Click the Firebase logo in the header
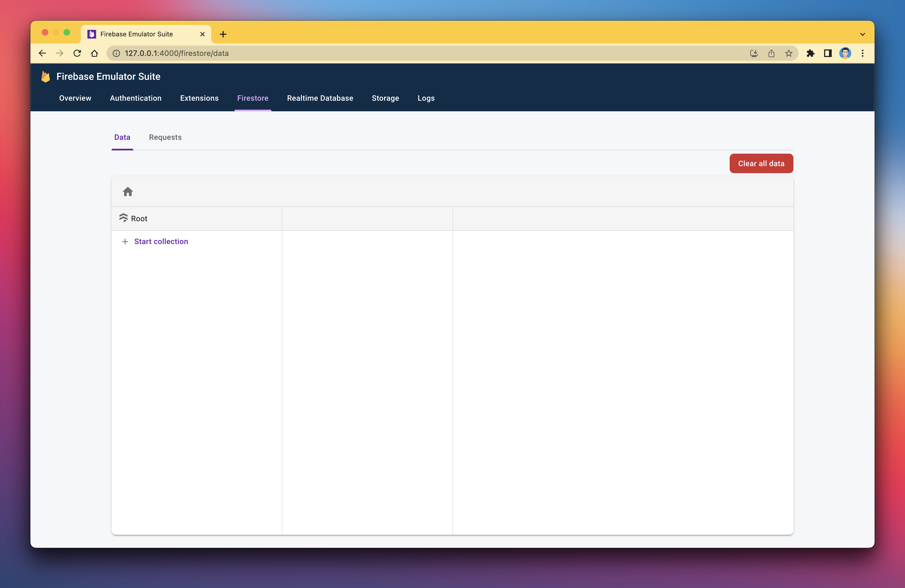The height and width of the screenshot is (588, 905). 46,77
